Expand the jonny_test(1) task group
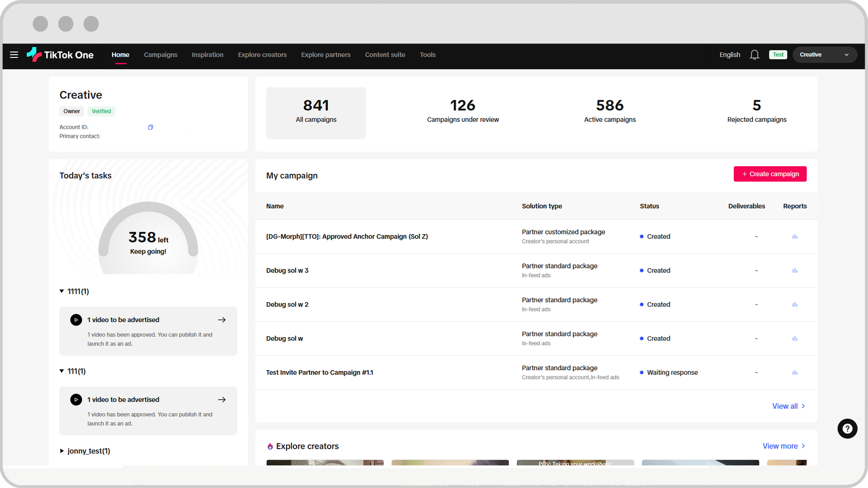This screenshot has width=868, height=488. coord(62,451)
